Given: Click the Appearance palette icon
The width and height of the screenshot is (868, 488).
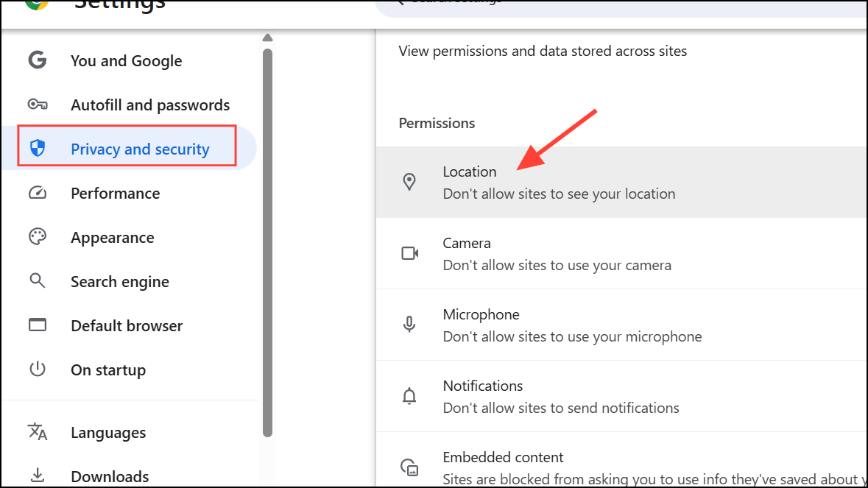Looking at the screenshot, I should 38,237.
